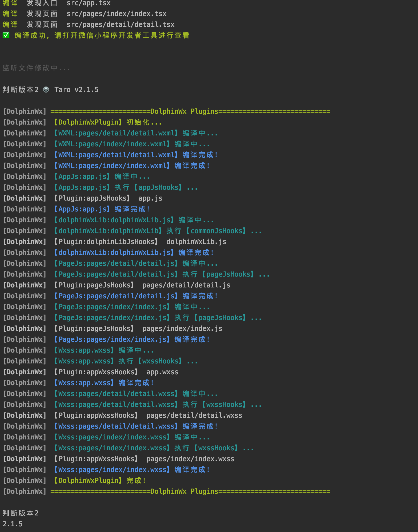The image size is (418, 532).
Task: Click Plugin:appWxssHooks pages/index/index.wxss line
Action: point(118,459)
